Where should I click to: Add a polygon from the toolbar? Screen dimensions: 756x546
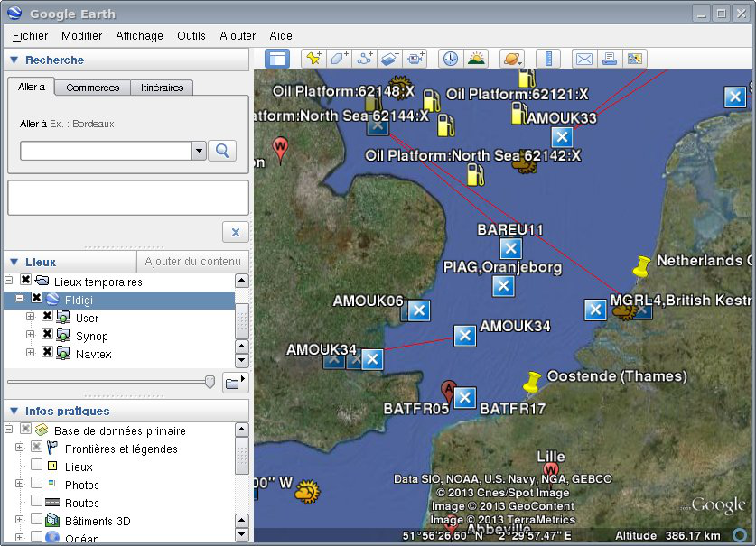[339, 59]
